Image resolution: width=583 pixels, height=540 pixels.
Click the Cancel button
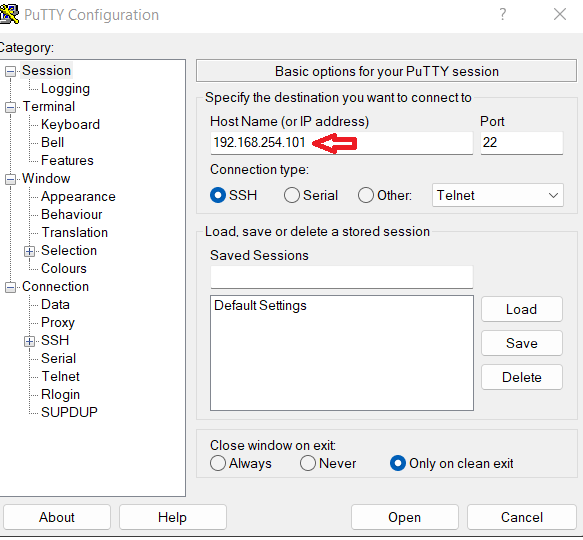[521, 517]
